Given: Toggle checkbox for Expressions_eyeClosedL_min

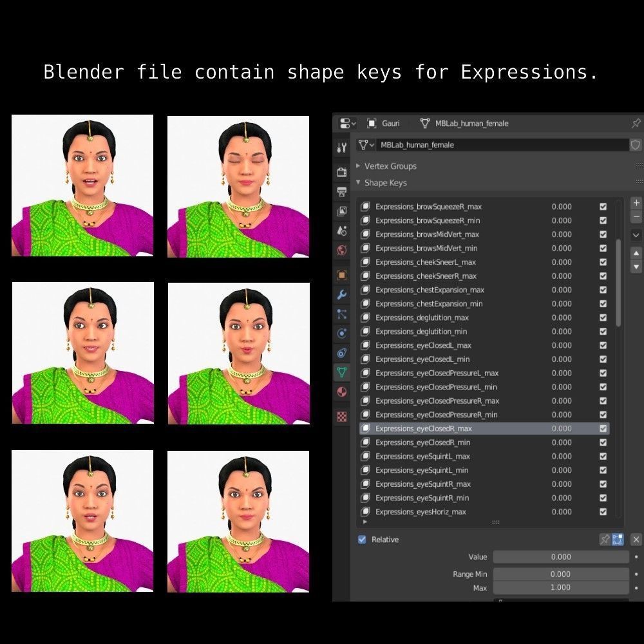Looking at the screenshot, I should point(603,359).
